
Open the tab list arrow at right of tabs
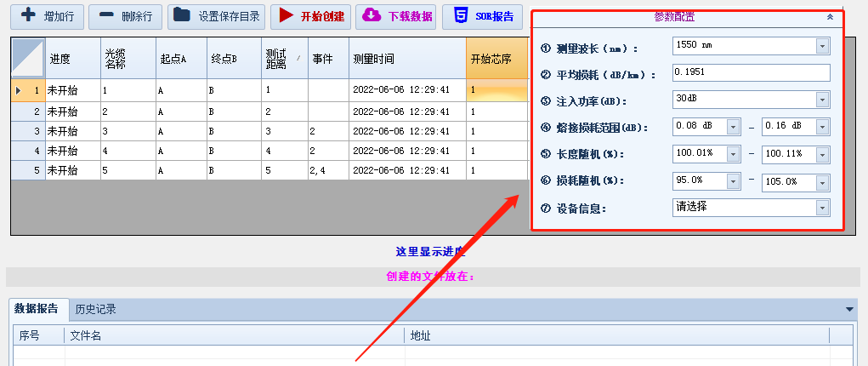click(848, 310)
